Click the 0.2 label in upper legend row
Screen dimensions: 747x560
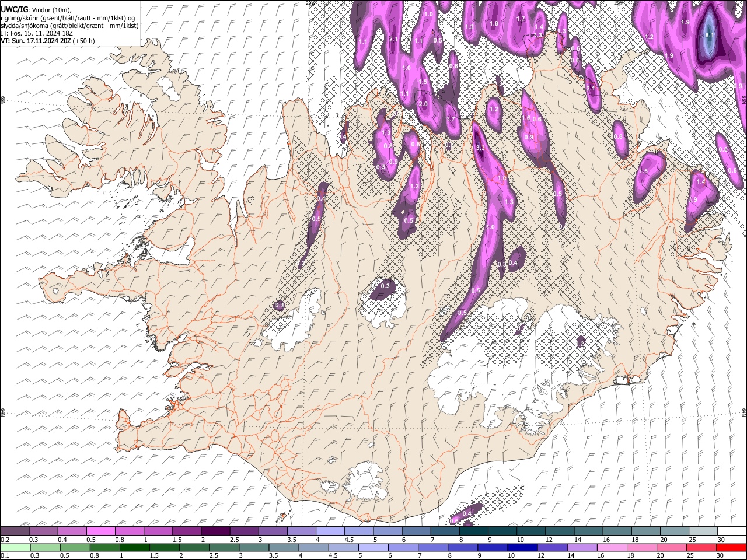pyautogui.click(x=5, y=539)
